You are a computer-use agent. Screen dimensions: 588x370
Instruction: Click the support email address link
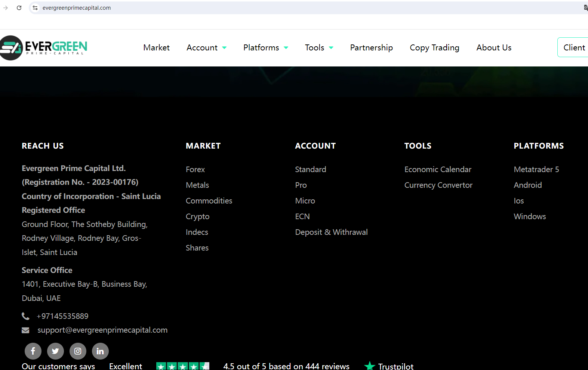[102, 330]
